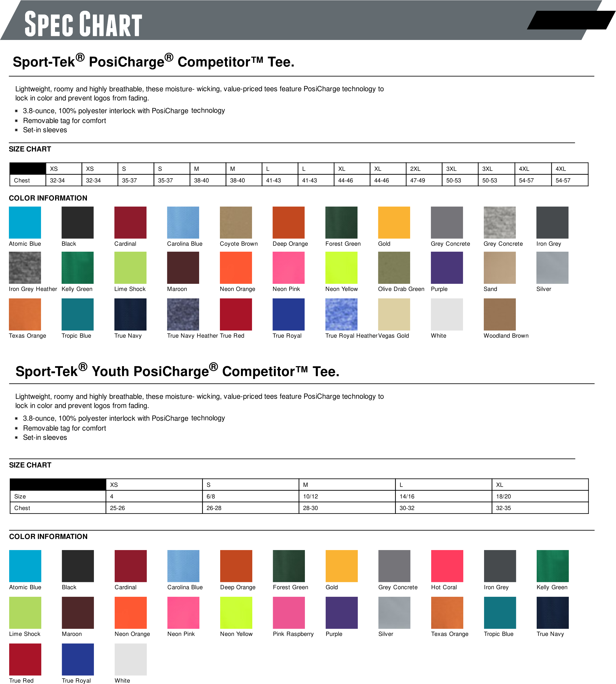Click the Youth section Silver swatch
This screenshot has width=616, height=684.
pos(394,613)
